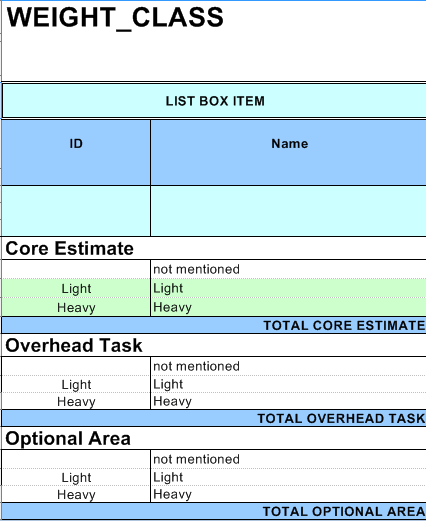
Task: Select 'not mentioned' under Overhead Task
Action: point(289,366)
